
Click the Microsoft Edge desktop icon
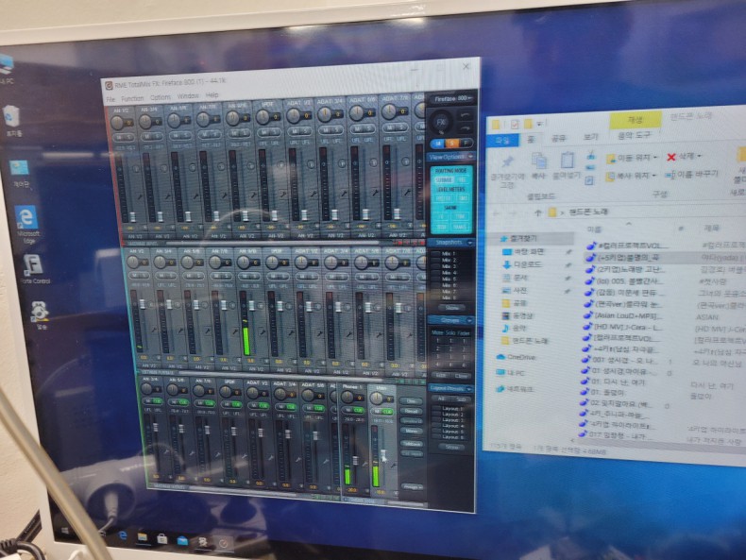coord(27,217)
